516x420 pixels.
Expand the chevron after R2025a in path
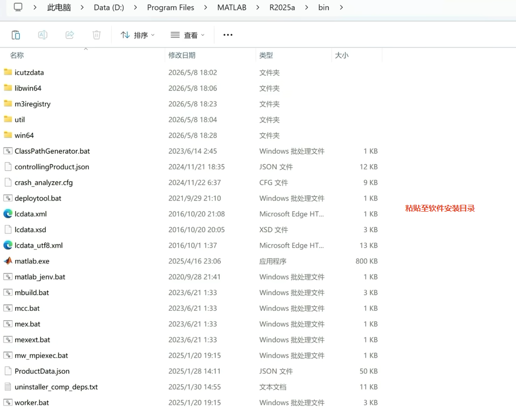(307, 7)
